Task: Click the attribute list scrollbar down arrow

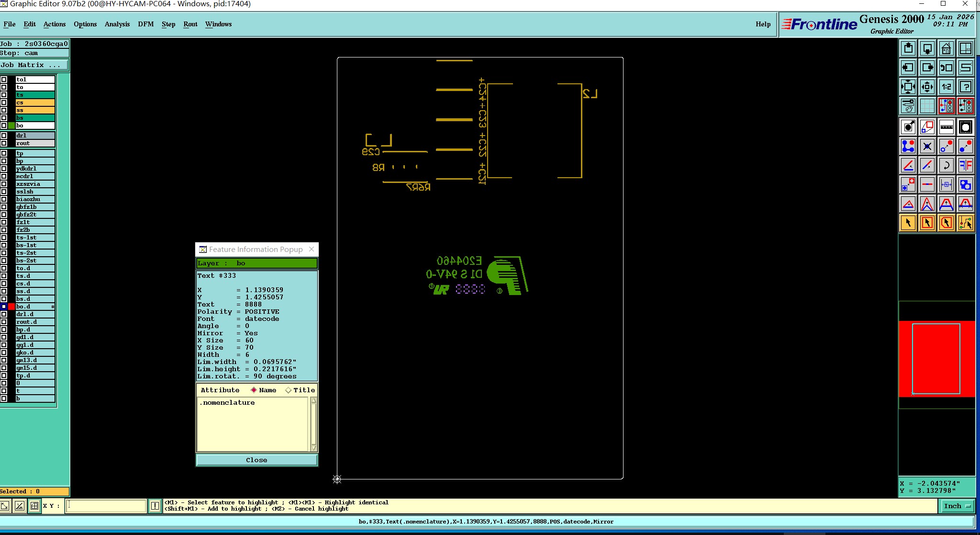Action: (x=313, y=447)
